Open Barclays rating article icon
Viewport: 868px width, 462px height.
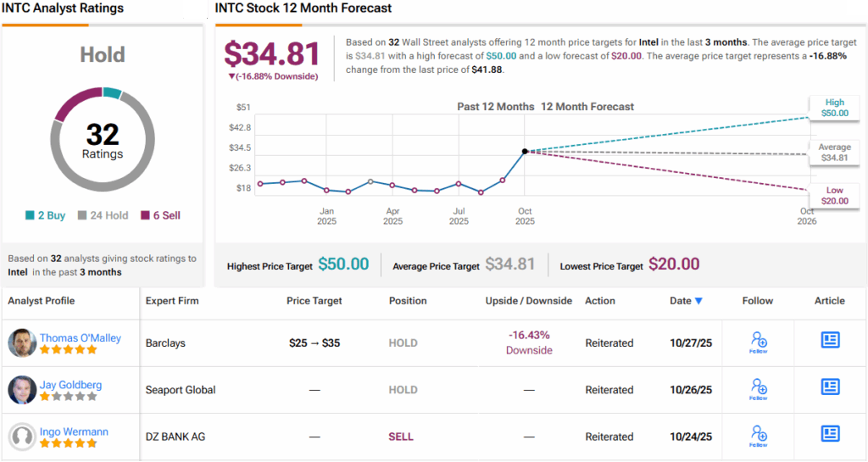(830, 340)
